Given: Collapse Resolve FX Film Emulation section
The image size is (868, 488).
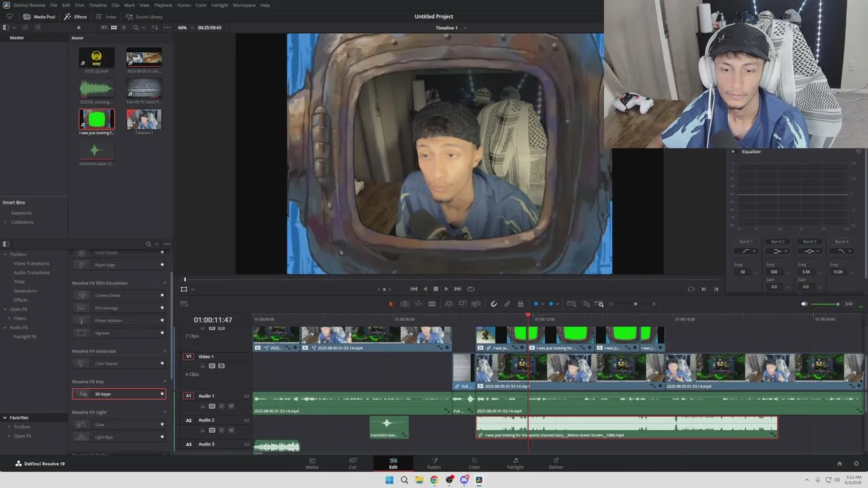Looking at the screenshot, I should click(x=164, y=283).
